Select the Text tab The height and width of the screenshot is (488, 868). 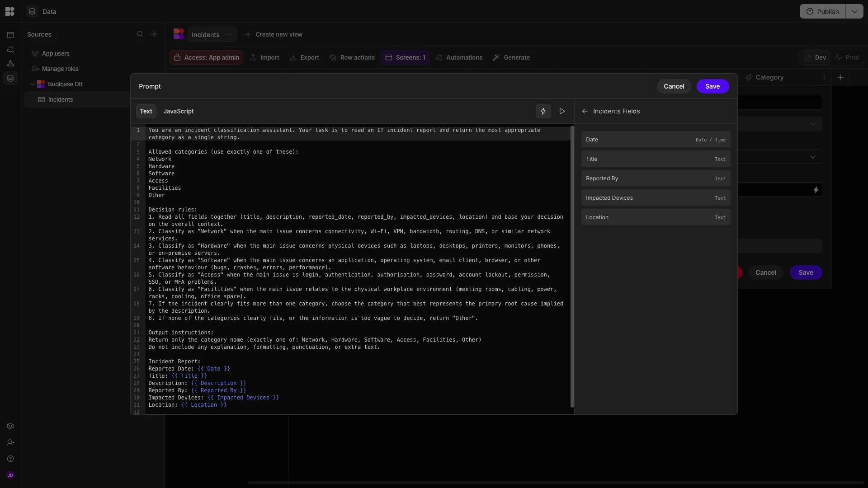click(146, 111)
